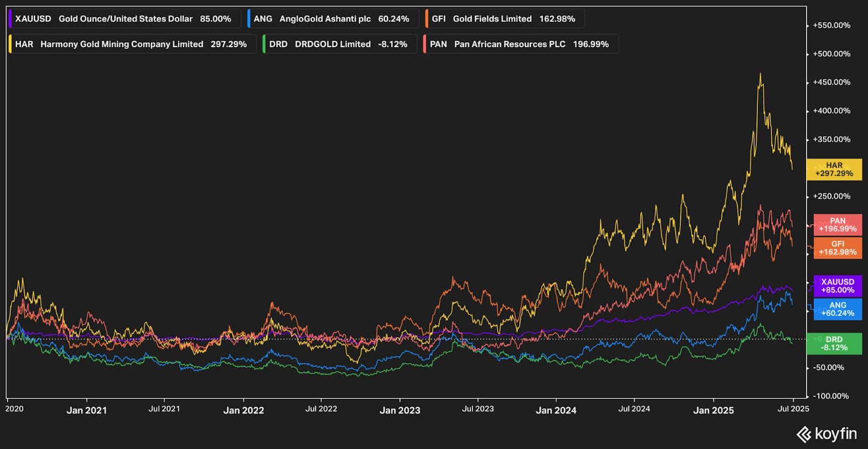This screenshot has height=449, width=868.
Task: Select the ANG AngloGold Ashanti legend chip
Action: click(333, 18)
